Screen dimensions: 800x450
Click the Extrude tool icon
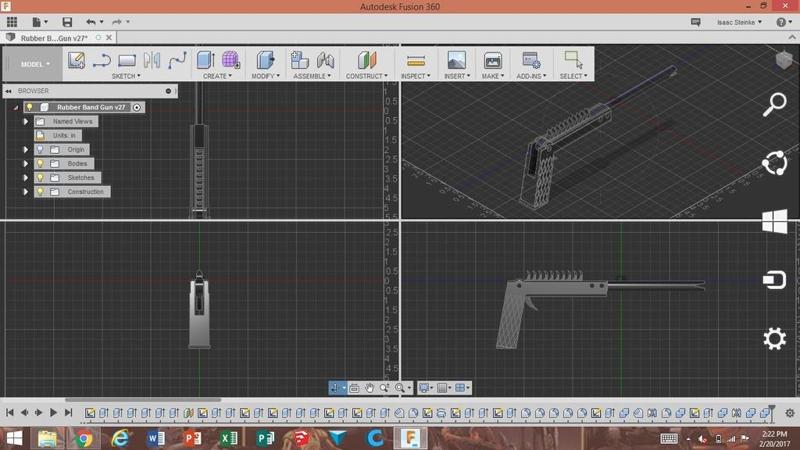[206, 60]
